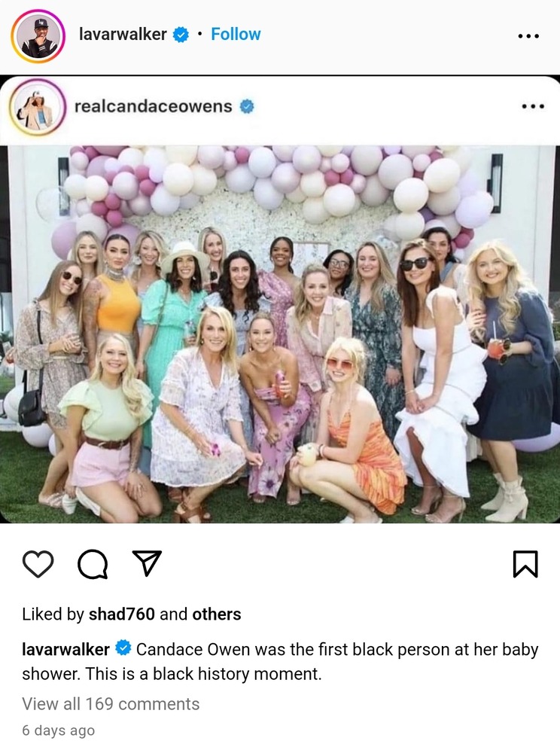Share the post using the paper plane icon
The height and width of the screenshot is (753, 560).
pos(147,562)
